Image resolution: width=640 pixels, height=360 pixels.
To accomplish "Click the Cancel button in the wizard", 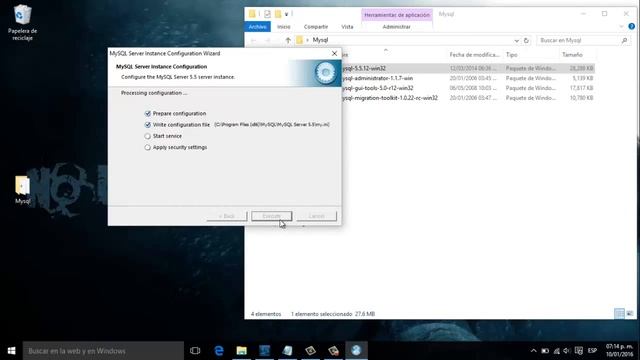I will coord(317,216).
